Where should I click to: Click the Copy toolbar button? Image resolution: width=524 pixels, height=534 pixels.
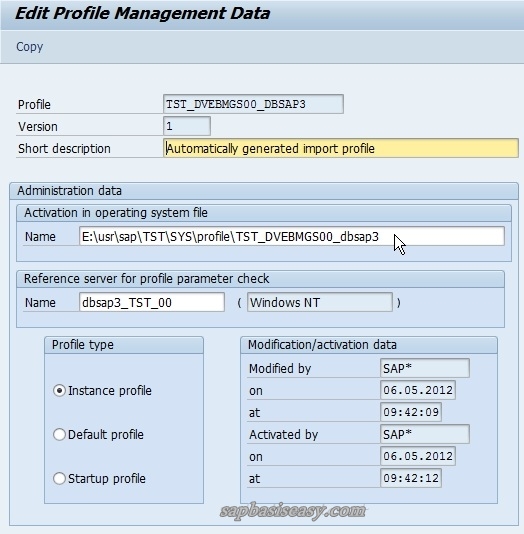point(30,47)
